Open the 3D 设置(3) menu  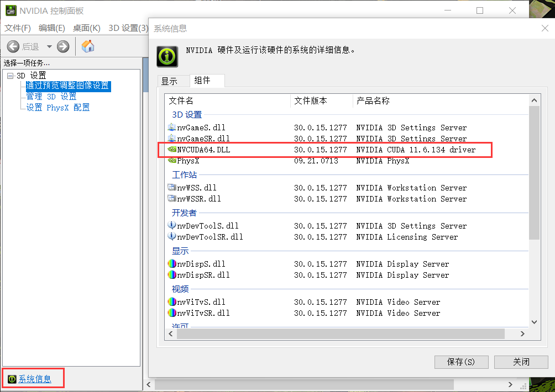[x=128, y=28]
